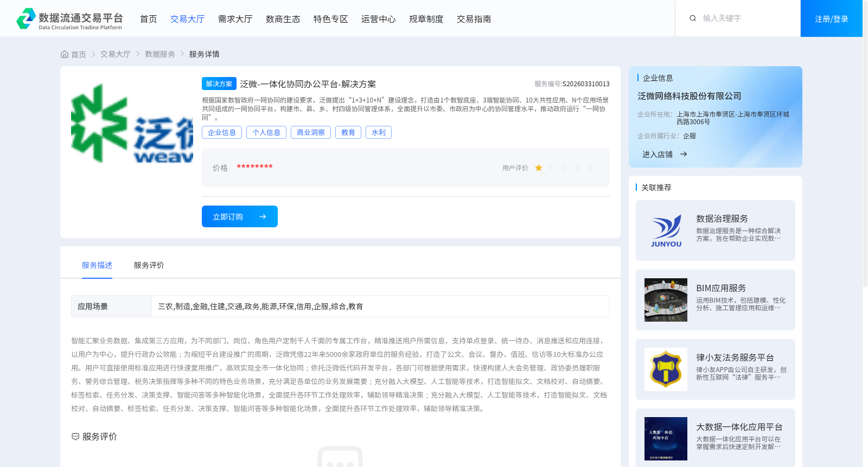Open the 大数据一体化应用平台 recommendation title

coord(739,427)
